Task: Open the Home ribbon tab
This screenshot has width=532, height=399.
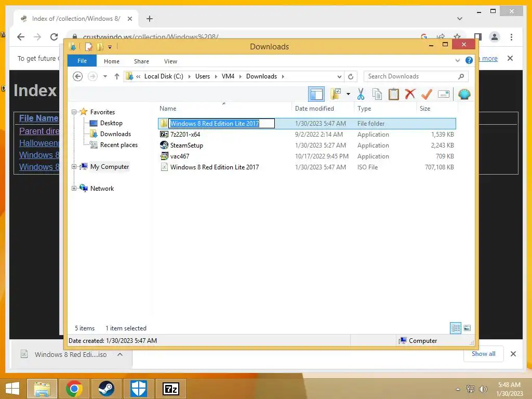Action: pos(112,61)
